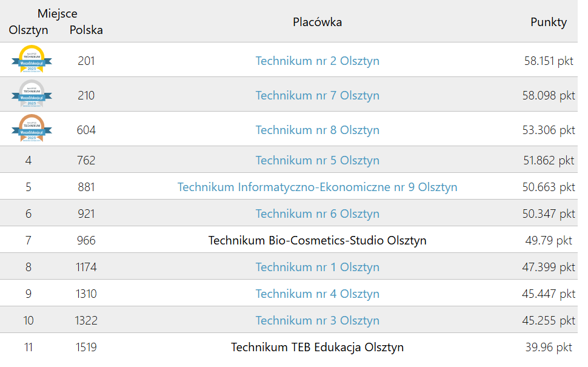
Task: Open Technikum nr 6 Olsztyn link
Action: (317, 214)
